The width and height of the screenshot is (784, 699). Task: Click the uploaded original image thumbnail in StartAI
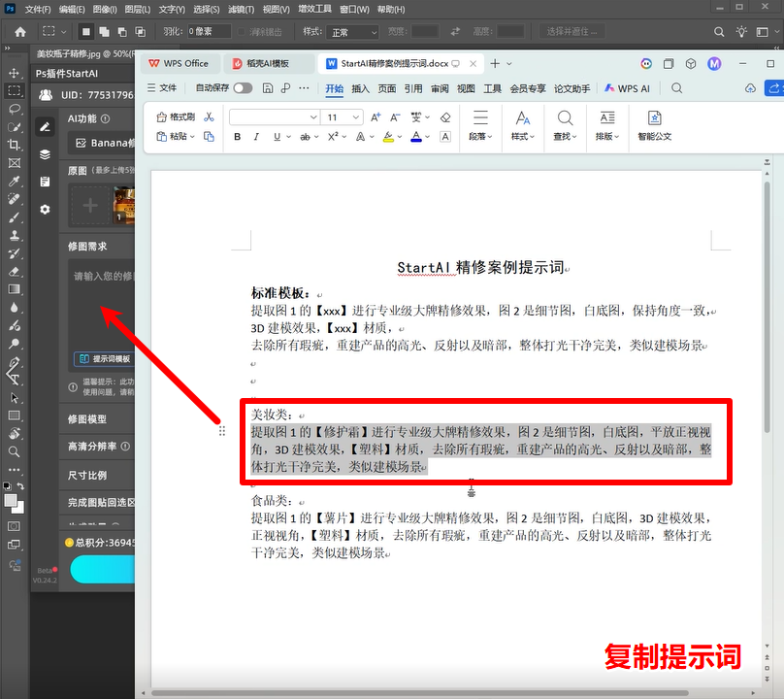[x=124, y=205]
